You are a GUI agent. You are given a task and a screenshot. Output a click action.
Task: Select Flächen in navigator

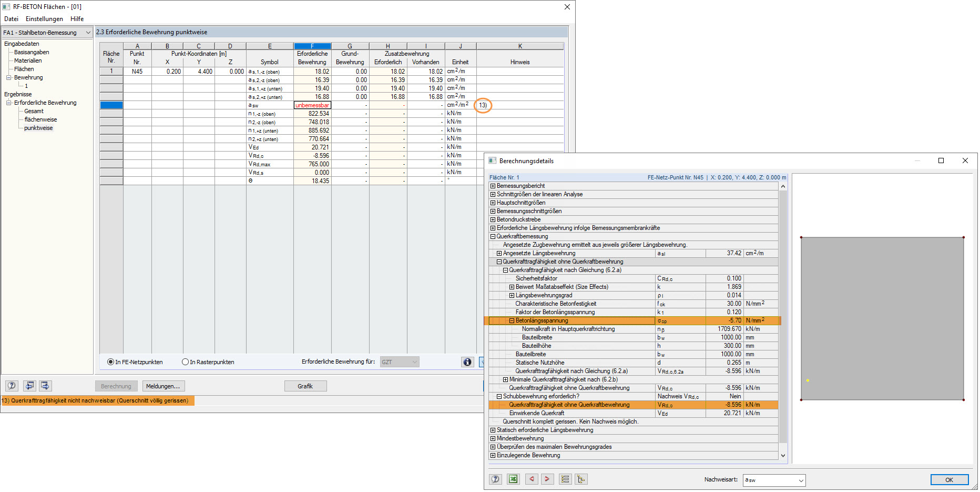[24, 69]
